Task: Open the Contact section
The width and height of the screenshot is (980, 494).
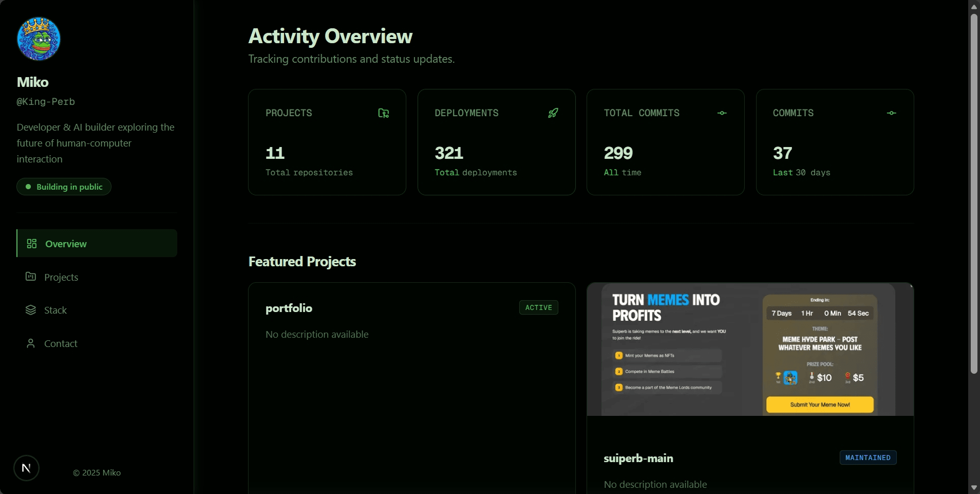Action: 61,343
